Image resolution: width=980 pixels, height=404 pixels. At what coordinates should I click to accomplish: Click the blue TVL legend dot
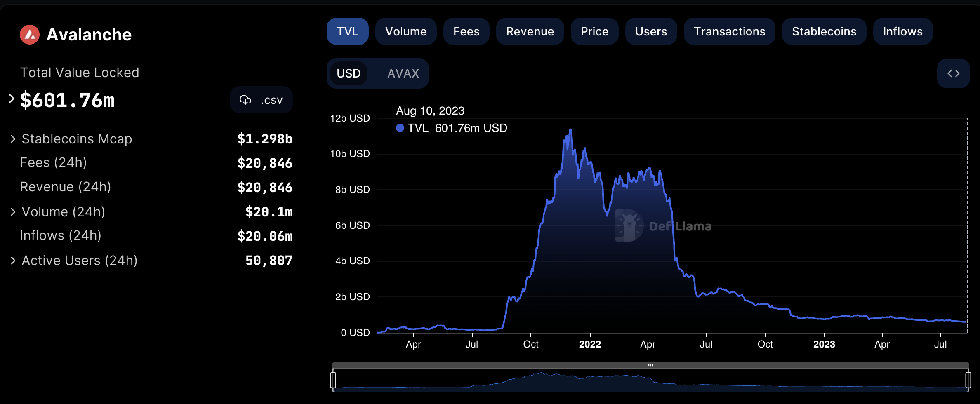(400, 128)
